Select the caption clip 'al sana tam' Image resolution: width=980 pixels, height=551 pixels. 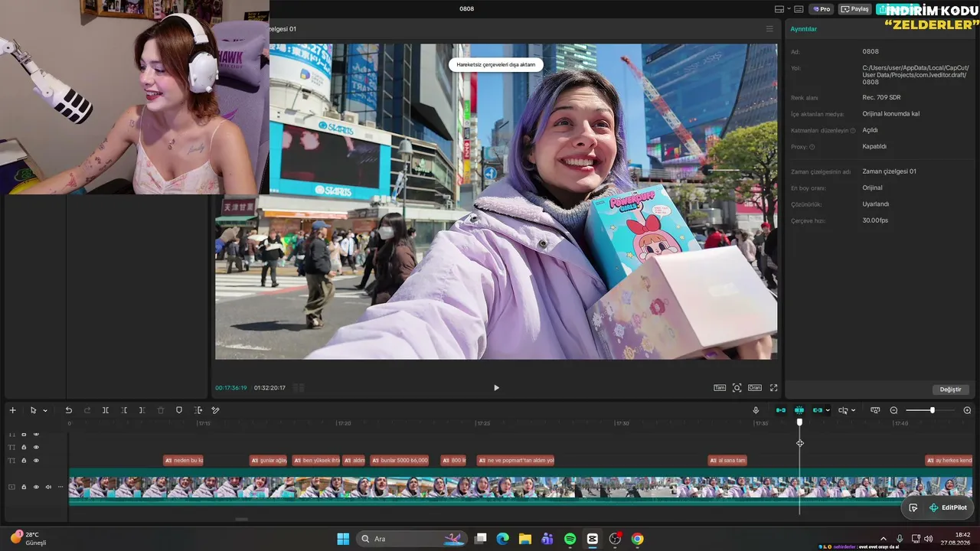point(727,461)
